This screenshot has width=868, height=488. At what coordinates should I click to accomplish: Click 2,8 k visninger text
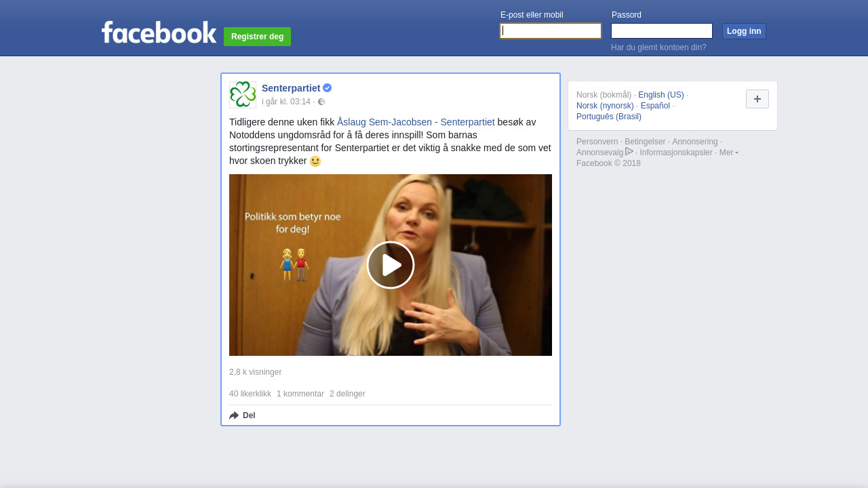(255, 372)
